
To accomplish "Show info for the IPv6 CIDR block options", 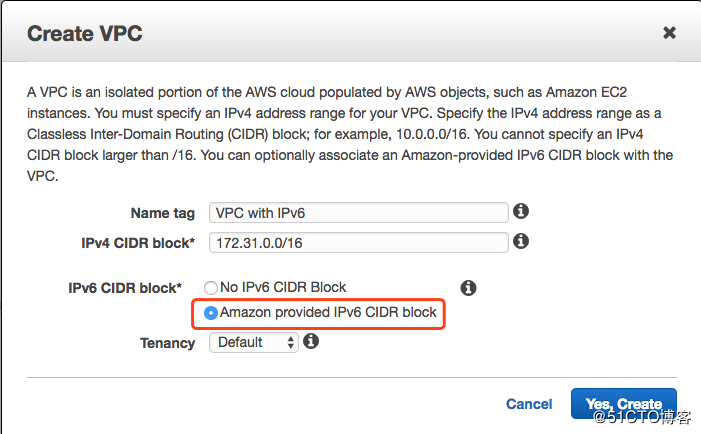I will point(468,288).
